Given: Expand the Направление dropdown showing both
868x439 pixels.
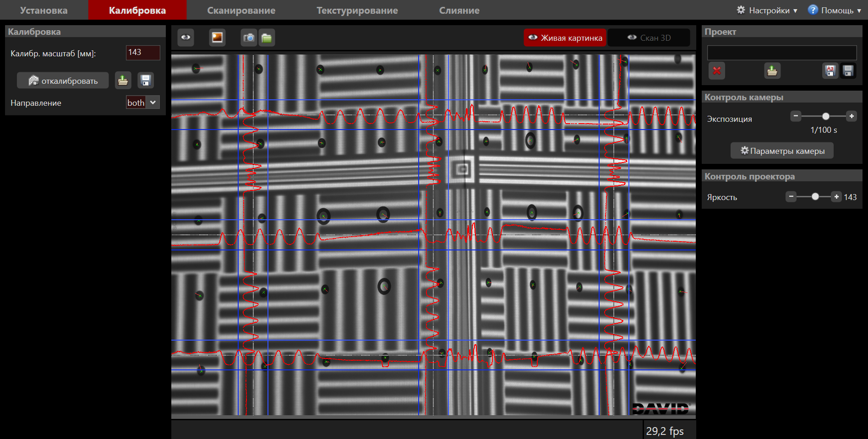Looking at the screenshot, I should point(143,103).
